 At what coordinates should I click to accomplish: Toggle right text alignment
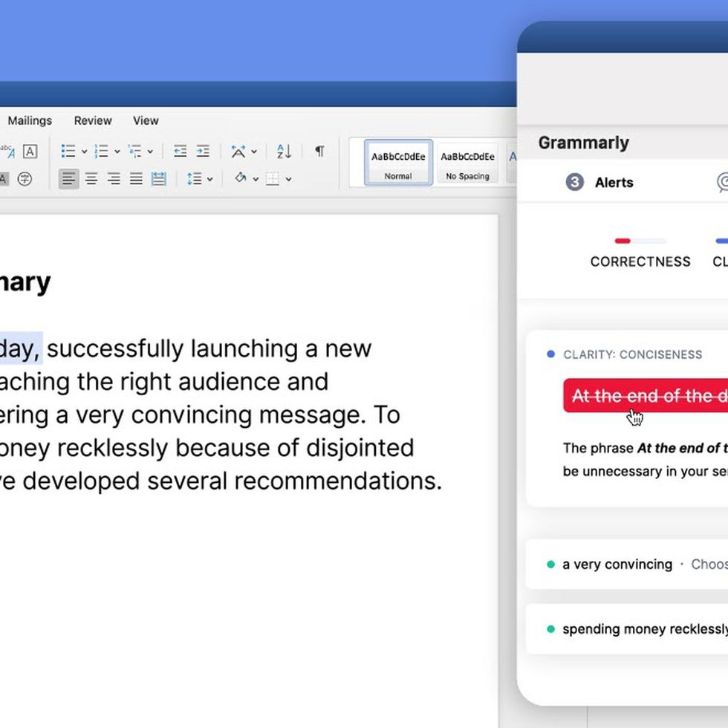click(x=112, y=178)
